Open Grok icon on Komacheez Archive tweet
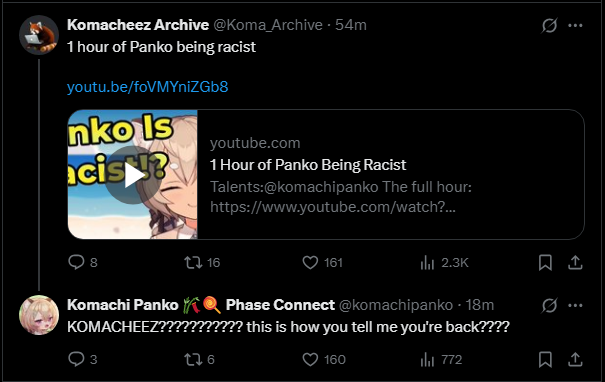 pos(549,25)
